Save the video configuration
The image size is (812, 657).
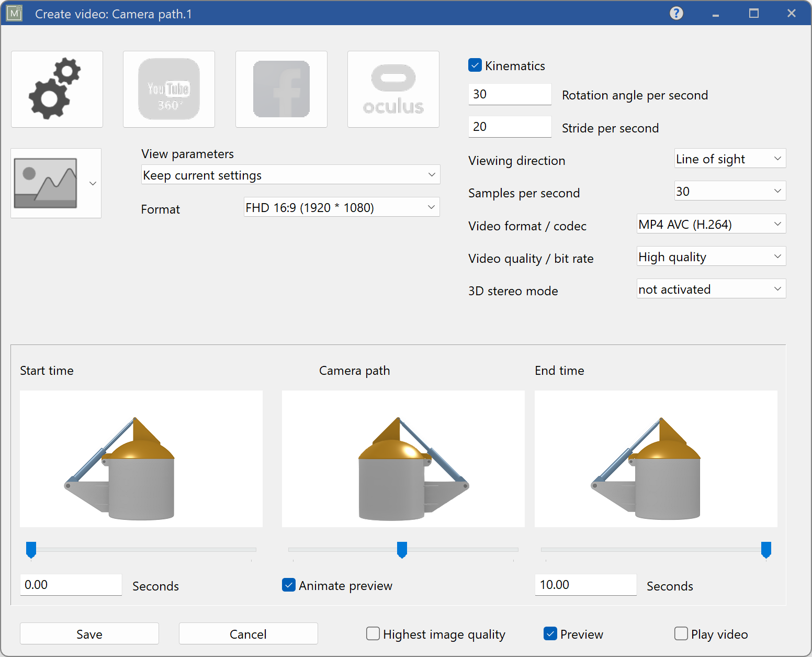tap(89, 633)
